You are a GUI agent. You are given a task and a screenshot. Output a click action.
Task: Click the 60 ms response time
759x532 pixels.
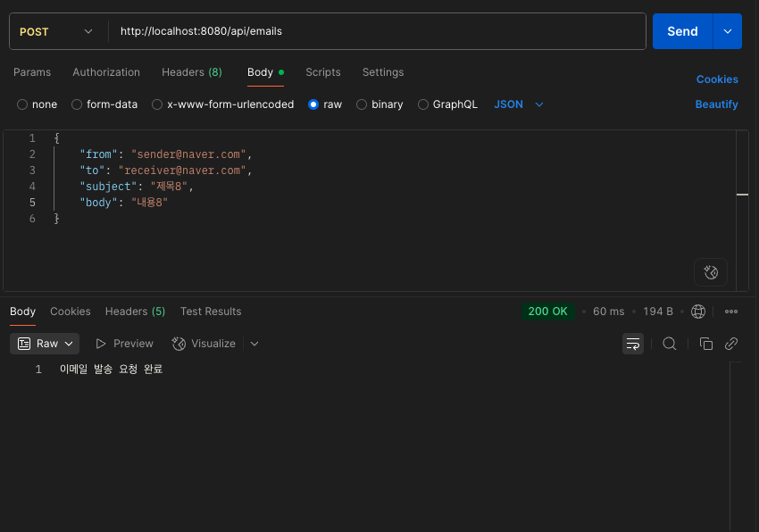click(x=608, y=312)
